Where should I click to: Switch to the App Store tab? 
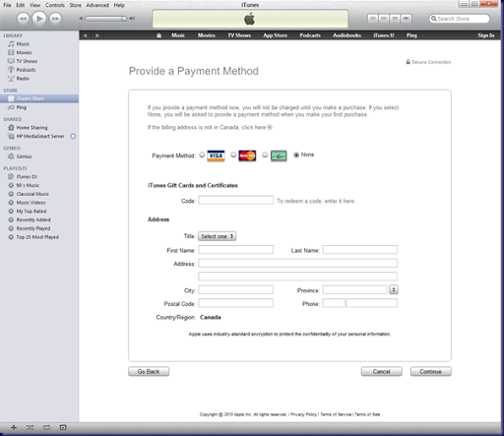point(275,35)
